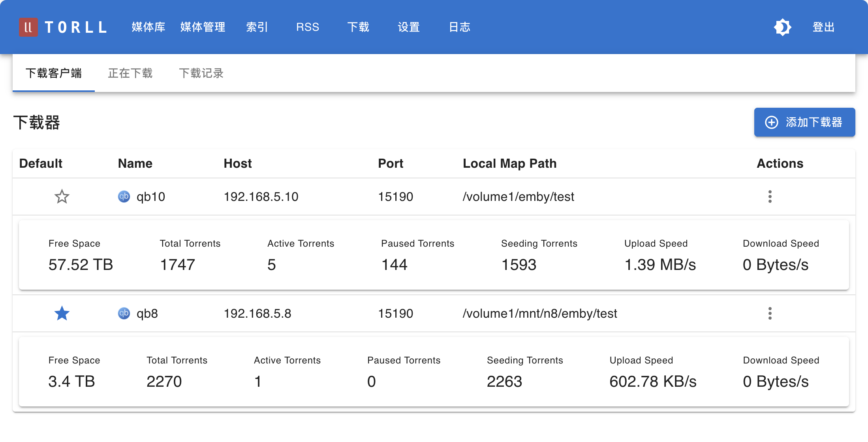Open the actions menu for qb10
868x442 pixels.
770,197
